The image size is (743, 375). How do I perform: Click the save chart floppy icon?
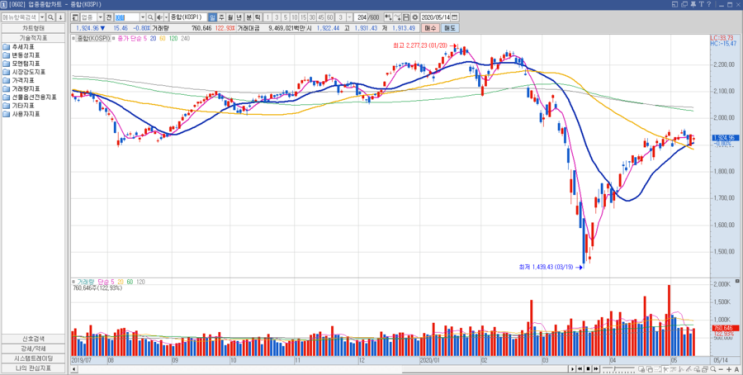click(x=407, y=17)
